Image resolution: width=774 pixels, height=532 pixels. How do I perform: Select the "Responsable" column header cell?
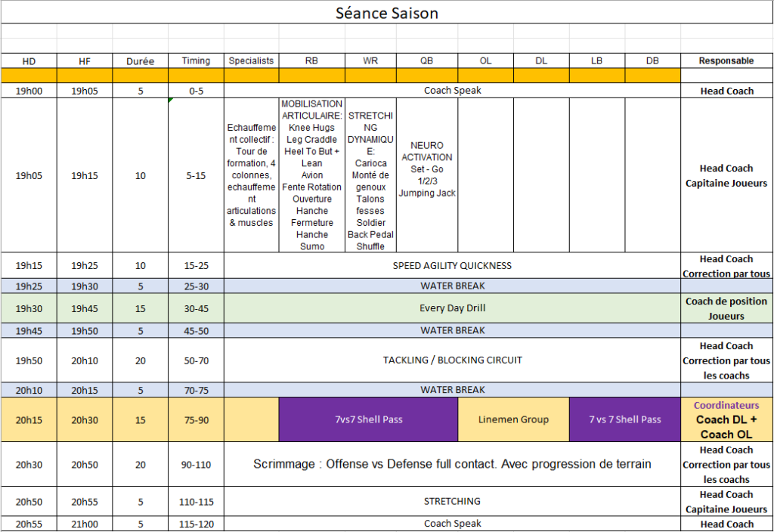(726, 60)
